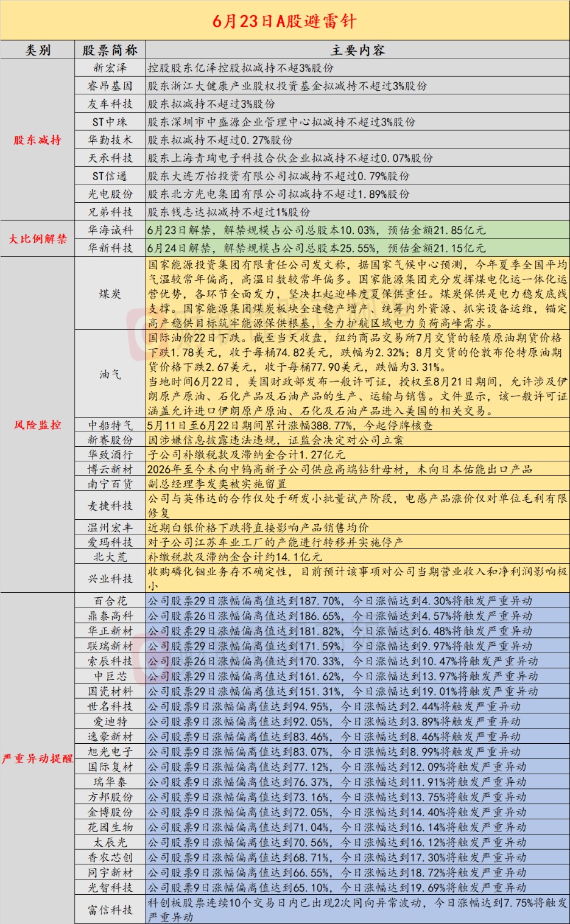This screenshot has height=924, width=570.
Task: Click the 油气 sector cell
Action: [110, 374]
